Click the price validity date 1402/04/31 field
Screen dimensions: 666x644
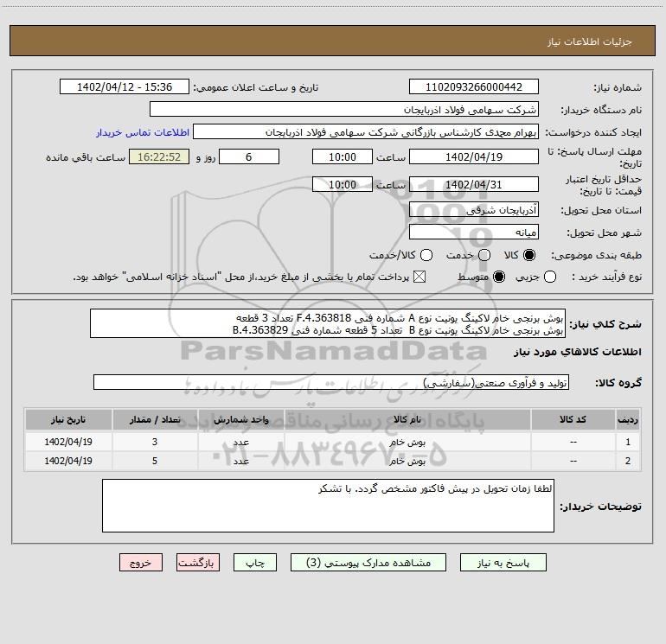tap(474, 185)
